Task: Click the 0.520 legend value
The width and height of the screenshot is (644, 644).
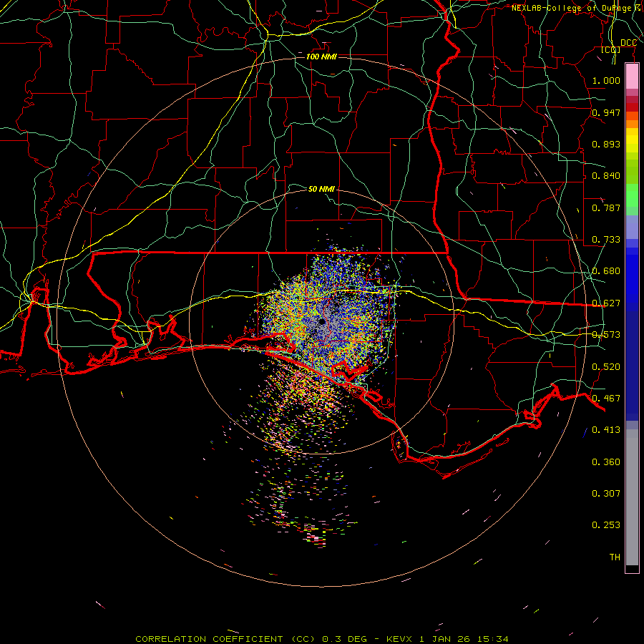Action: pyautogui.click(x=606, y=367)
